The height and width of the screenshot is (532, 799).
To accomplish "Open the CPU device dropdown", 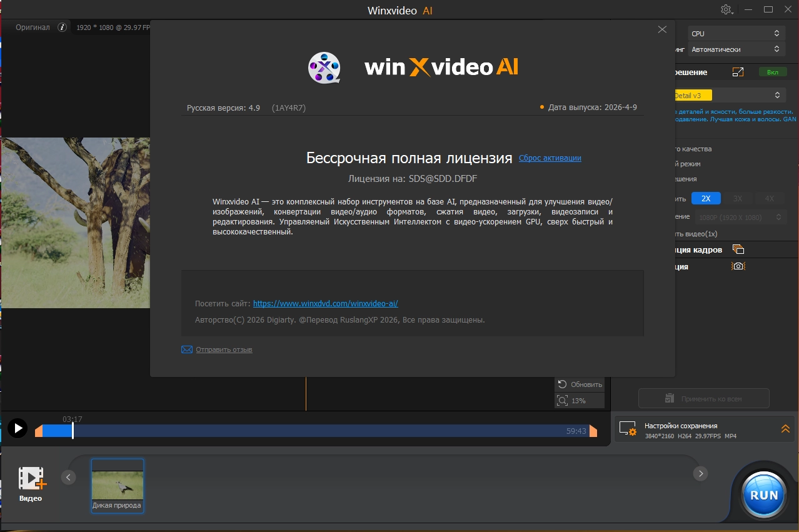I will point(736,34).
